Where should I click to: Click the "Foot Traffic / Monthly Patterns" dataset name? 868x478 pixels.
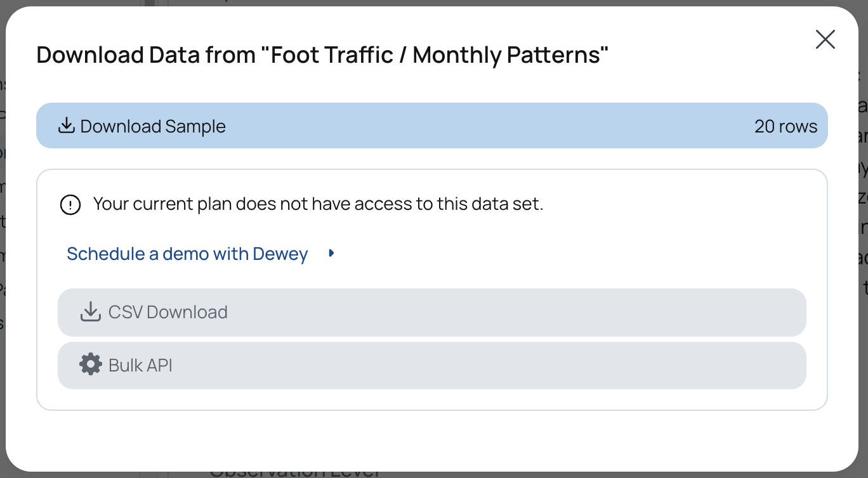(435, 55)
